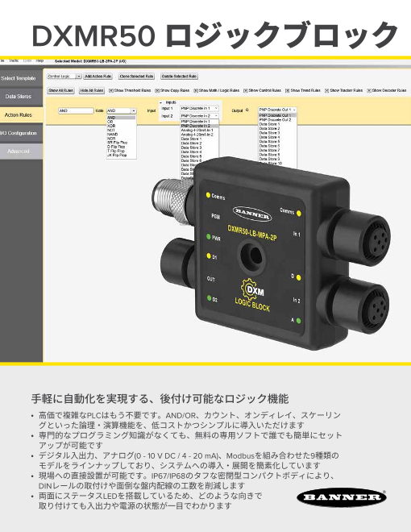Open the Traffic menu
Viewport: 411px width, 532px height.
(x=14, y=60)
